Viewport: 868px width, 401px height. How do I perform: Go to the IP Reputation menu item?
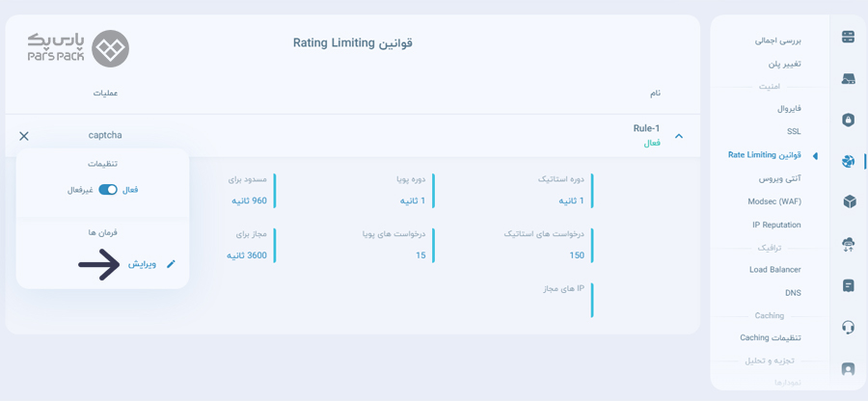(x=776, y=225)
